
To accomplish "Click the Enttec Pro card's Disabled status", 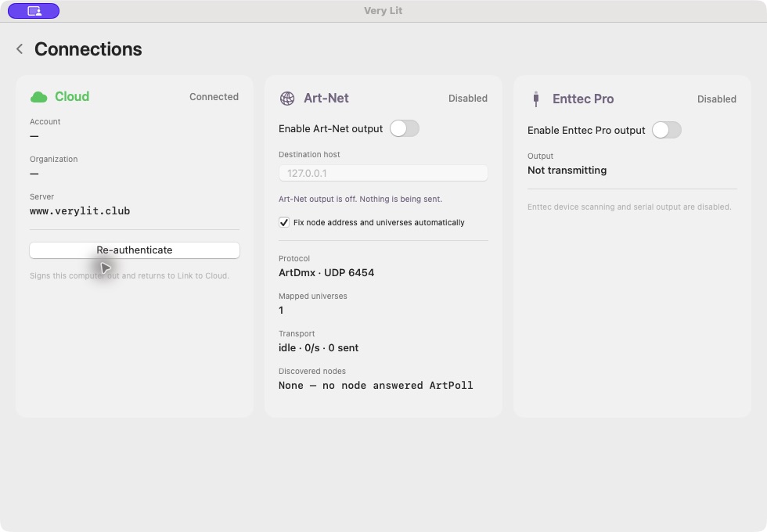I will (x=717, y=99).
